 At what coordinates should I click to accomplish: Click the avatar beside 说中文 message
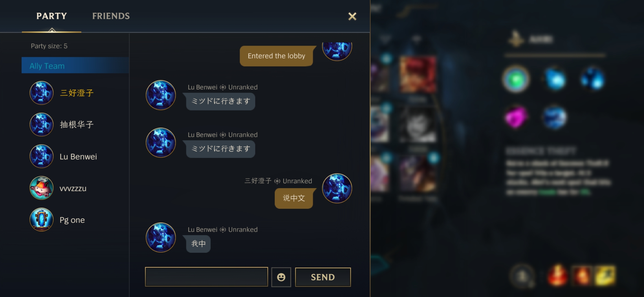337,188
